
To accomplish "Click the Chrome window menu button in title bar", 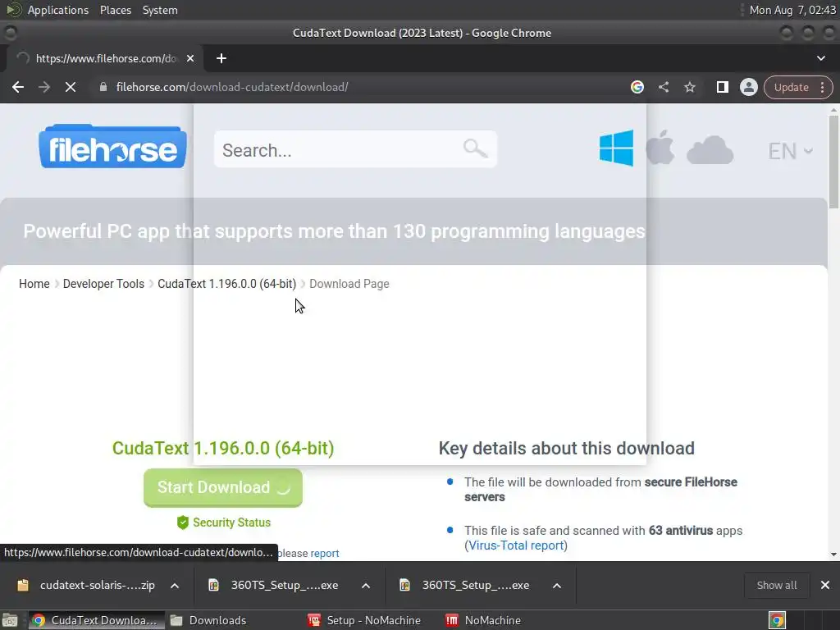I will coord(10,33).
